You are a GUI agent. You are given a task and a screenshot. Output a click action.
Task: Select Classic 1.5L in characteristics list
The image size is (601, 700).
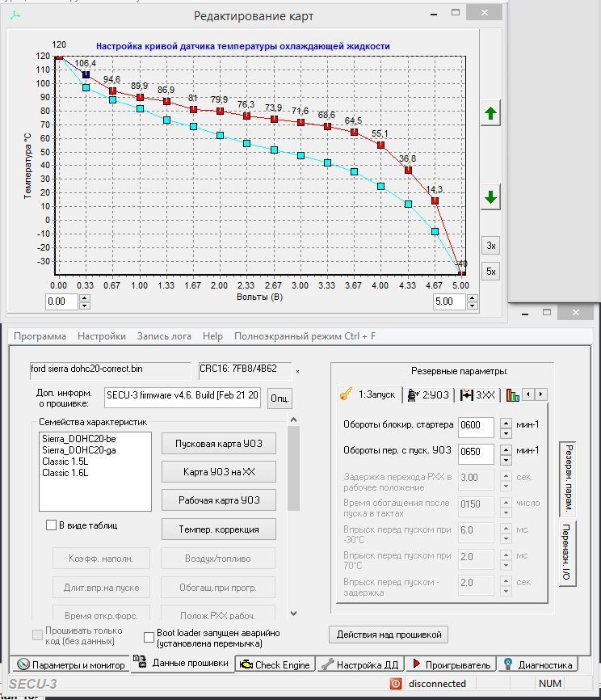point(65,462)
